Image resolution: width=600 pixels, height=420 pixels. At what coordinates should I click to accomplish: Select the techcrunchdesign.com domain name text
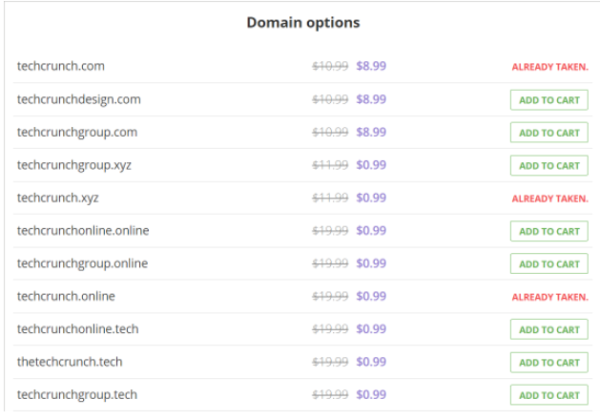coord(79,99)
